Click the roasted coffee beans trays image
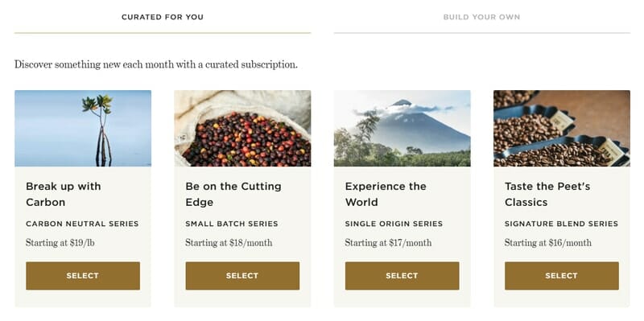This screenshot has height=321, width=644. pyautogui.click(x=561, y=129)
